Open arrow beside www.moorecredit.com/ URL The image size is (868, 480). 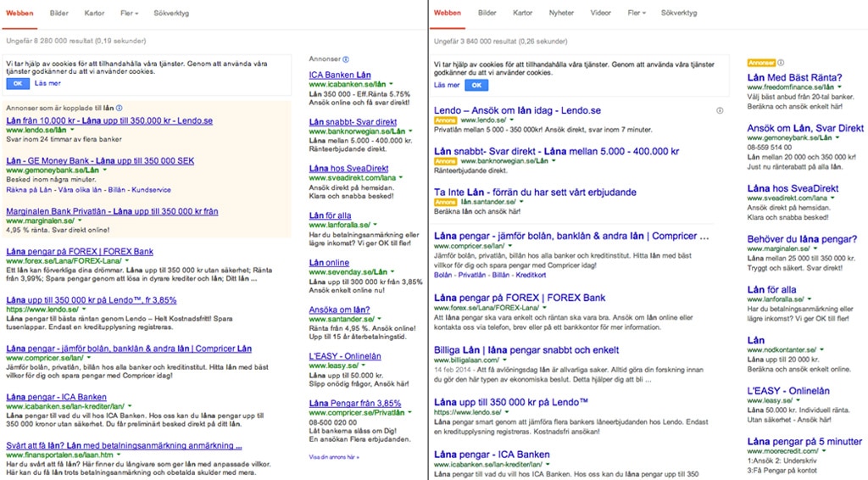(x=823, y=451)
